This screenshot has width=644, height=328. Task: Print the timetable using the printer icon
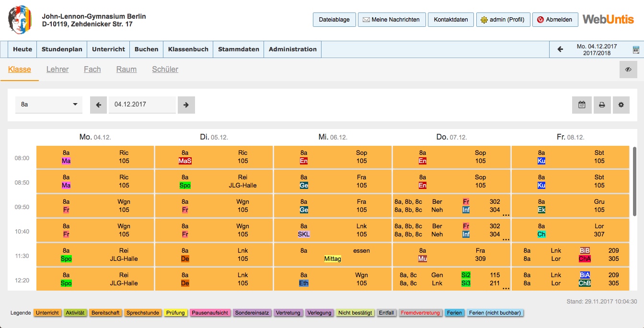[x=602, y=105]
